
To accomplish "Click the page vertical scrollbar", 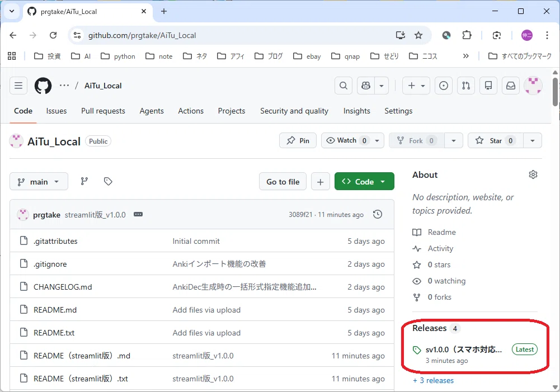I will click(x=555, y=92).
